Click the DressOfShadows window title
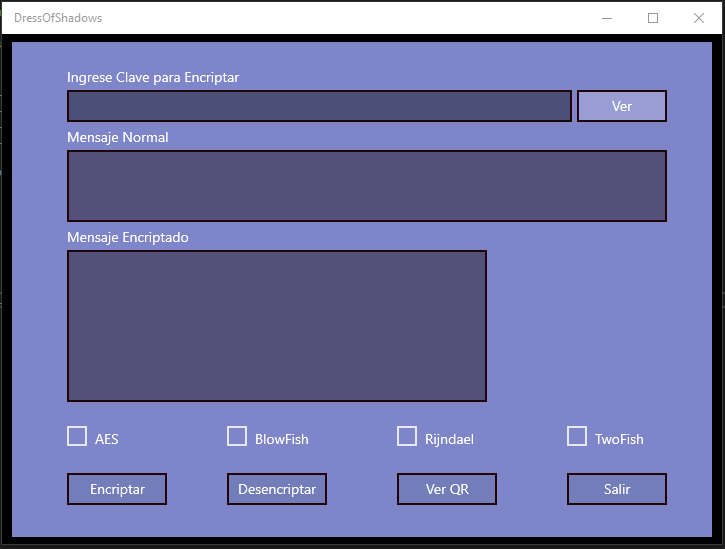The image size is (725, 549). tap(58, 18)
